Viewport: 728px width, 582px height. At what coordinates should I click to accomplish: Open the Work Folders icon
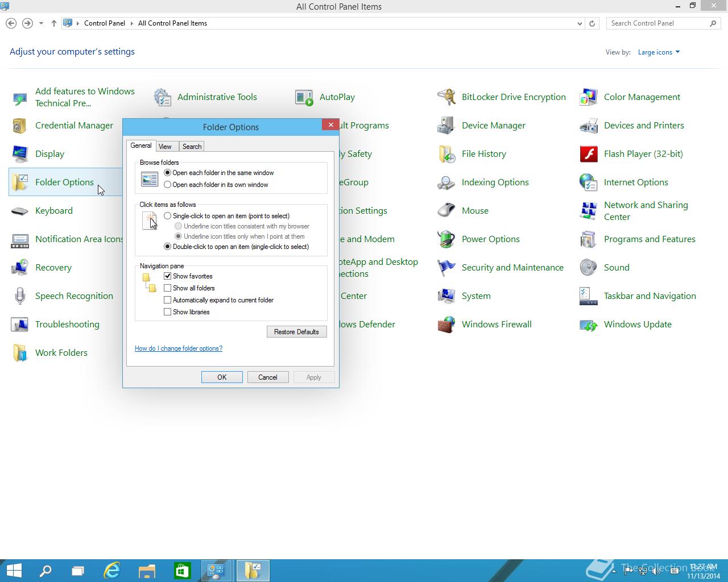point(20,353)
